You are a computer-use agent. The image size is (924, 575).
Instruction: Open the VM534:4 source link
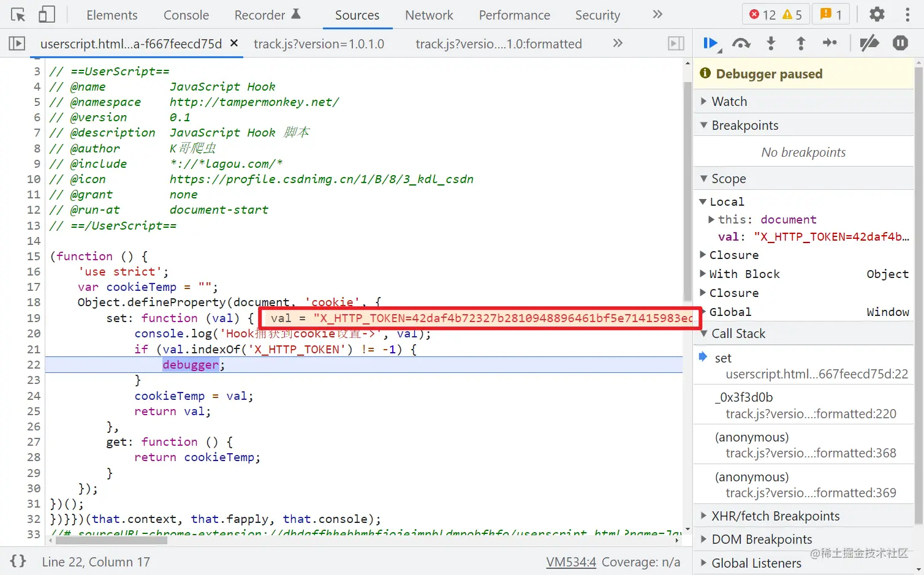tap(571, 562)
